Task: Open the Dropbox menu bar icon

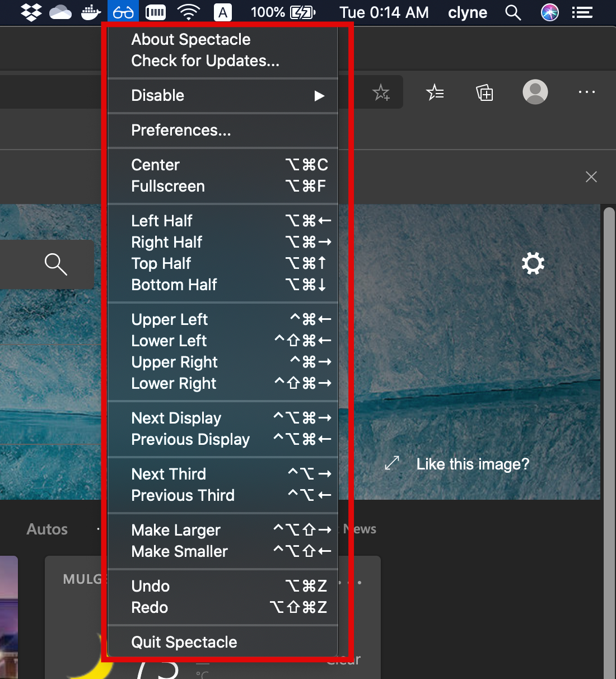Action: click(x=31, y=12)
